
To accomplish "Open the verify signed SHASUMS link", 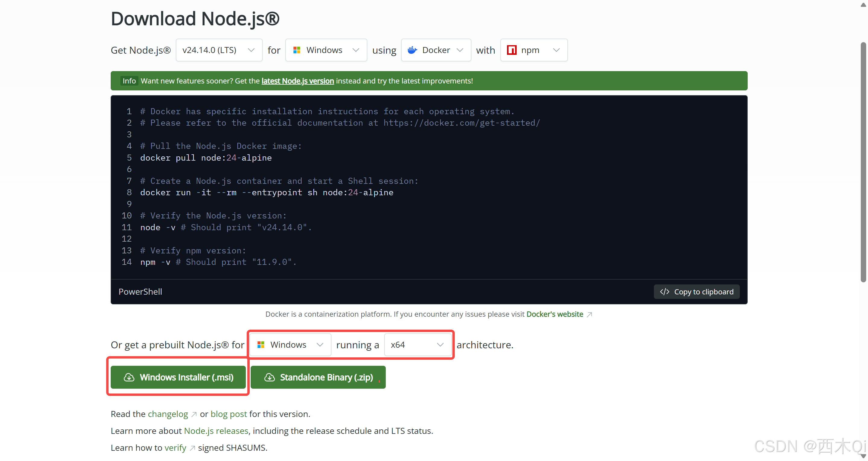I will [175, 448].
